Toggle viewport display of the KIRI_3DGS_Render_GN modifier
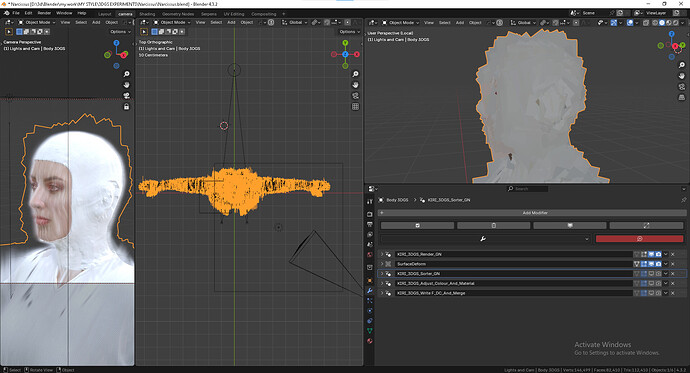The image size is (690, 373). click(x=651, y=254)
